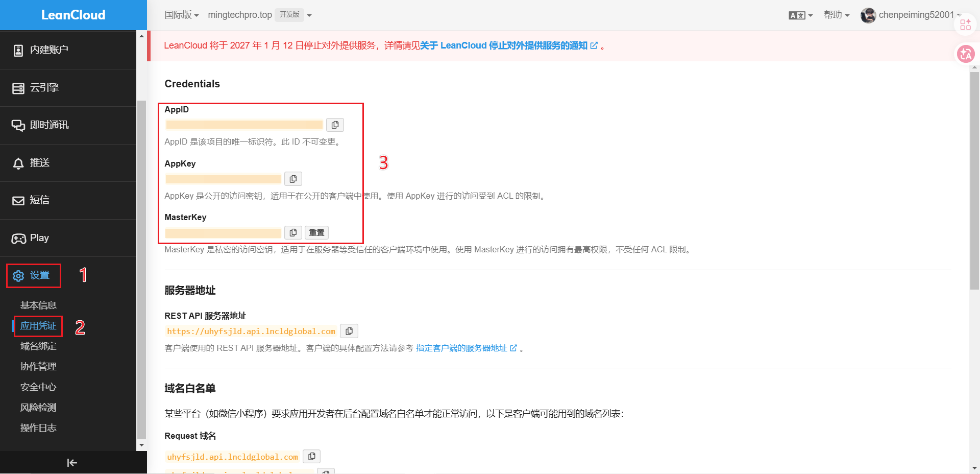Copy the AppKey value
The width and height of the screenshot is (980, 474).
click(x=293, y=179)
